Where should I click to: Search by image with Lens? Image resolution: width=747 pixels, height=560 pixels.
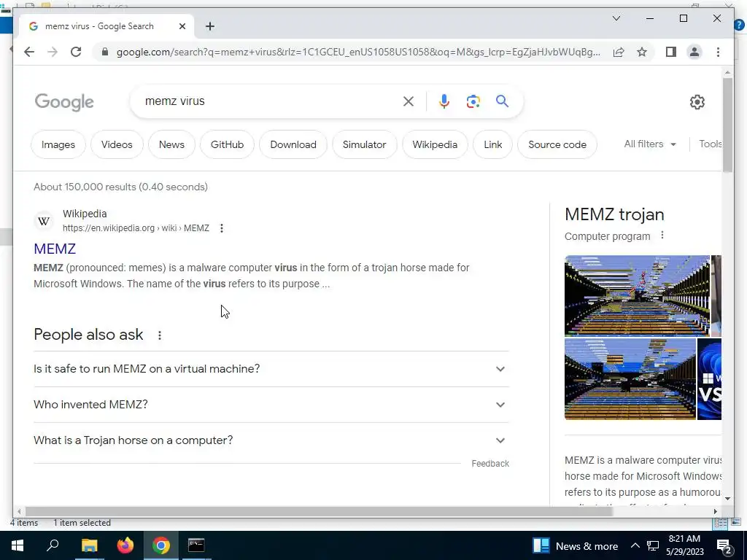tap(473, 101)
